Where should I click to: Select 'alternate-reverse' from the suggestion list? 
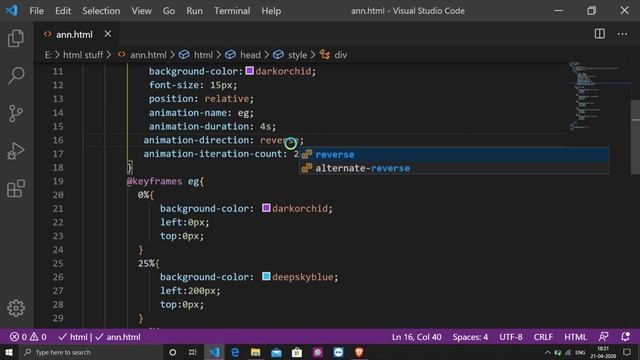[x=454, y=168]
